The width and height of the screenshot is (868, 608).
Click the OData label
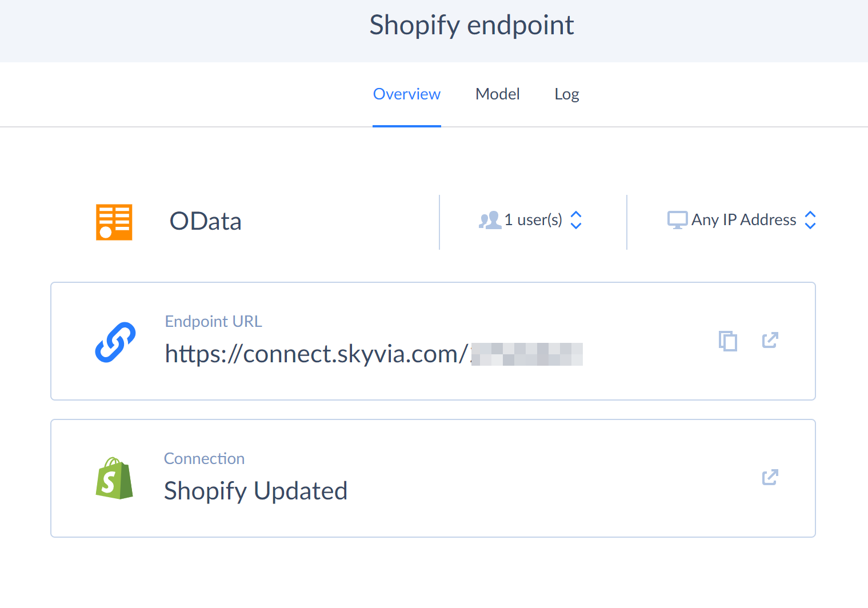[206, 222]
